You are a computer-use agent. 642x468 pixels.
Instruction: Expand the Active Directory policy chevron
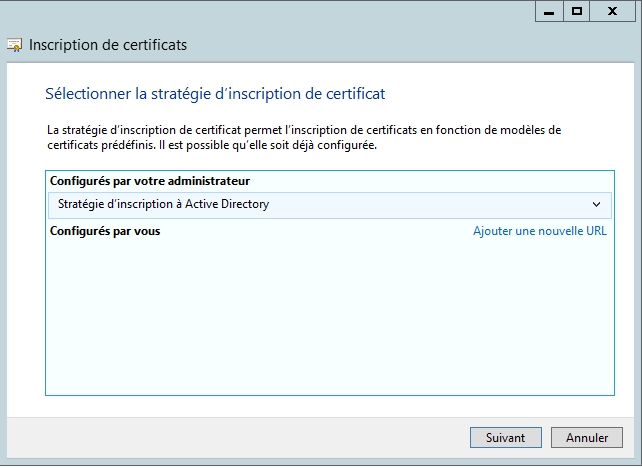coord(597,204)
